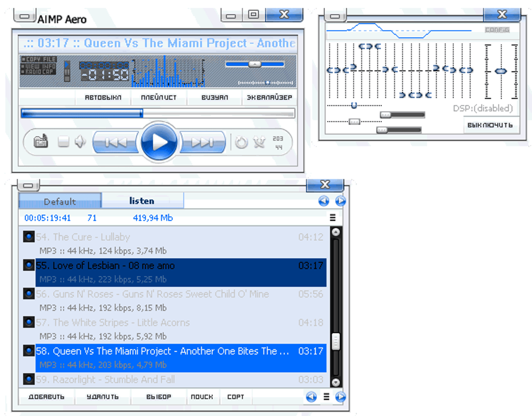Click the COPY FILE button
This screenshot has width=532, height=416.
click(39, 59)
